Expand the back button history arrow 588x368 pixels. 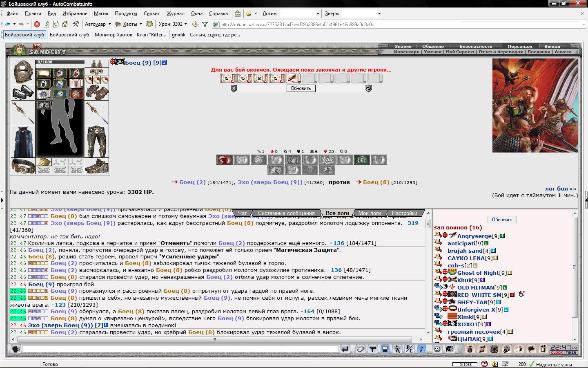pyautogui.click(x=14, y=24)
